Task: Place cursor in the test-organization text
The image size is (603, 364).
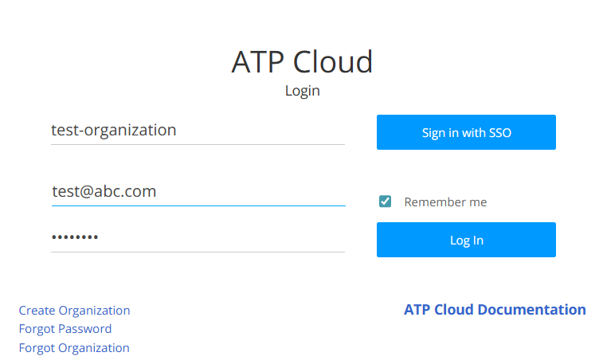Action: 113,130
